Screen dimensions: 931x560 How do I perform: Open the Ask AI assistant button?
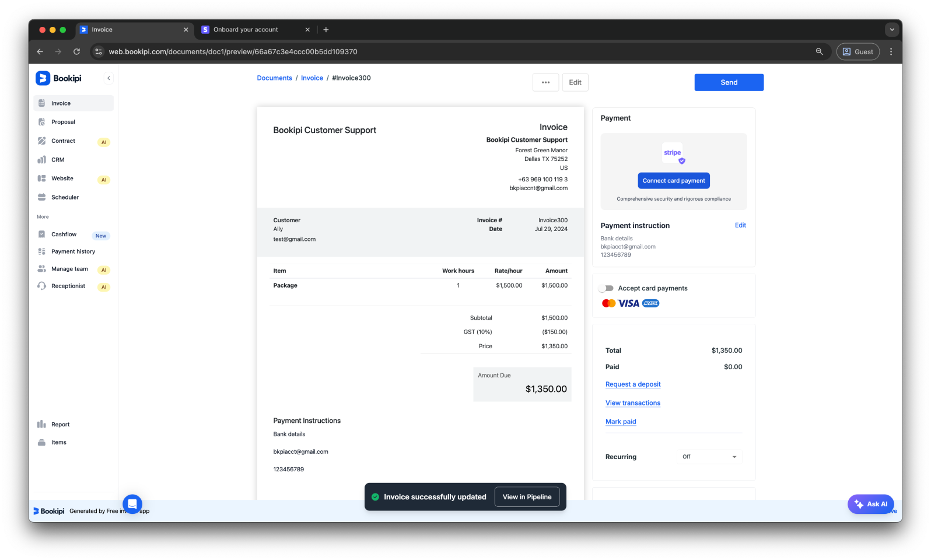click(x=870, y=504)
